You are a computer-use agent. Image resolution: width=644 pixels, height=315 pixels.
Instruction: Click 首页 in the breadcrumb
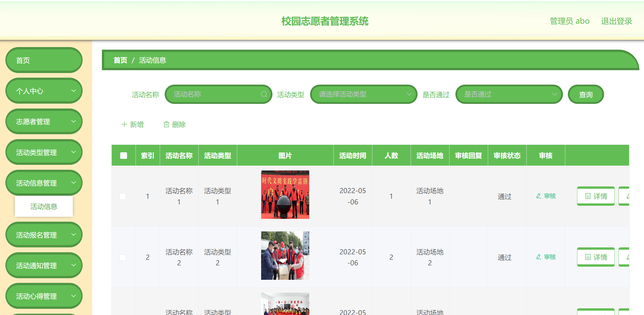pyautogui.click(x=120, y=60)
